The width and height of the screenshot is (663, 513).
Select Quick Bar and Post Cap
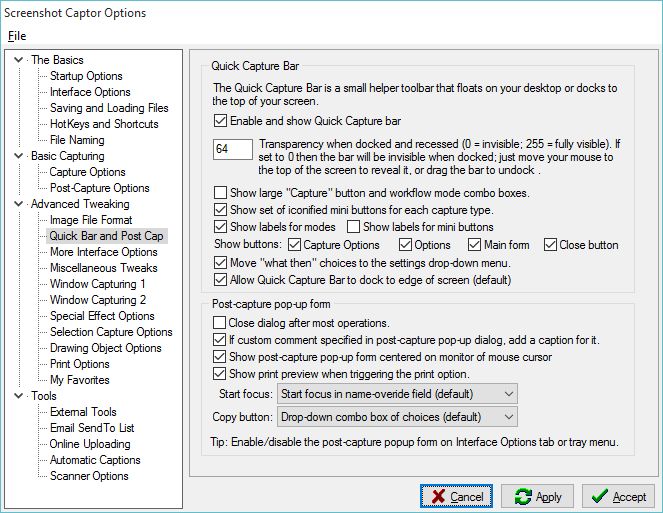(x=107, y=236)
